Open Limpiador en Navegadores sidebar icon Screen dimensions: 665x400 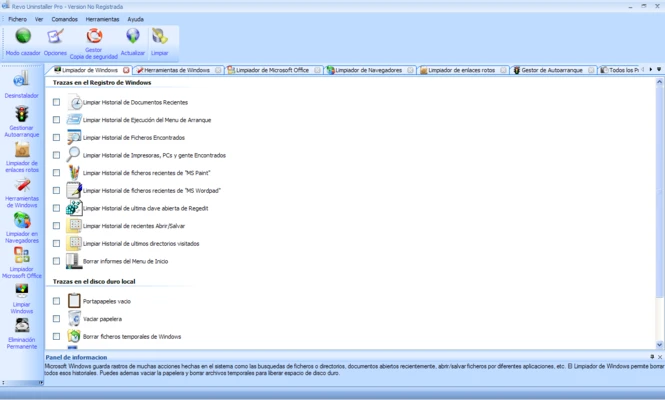tap(22, 221)
